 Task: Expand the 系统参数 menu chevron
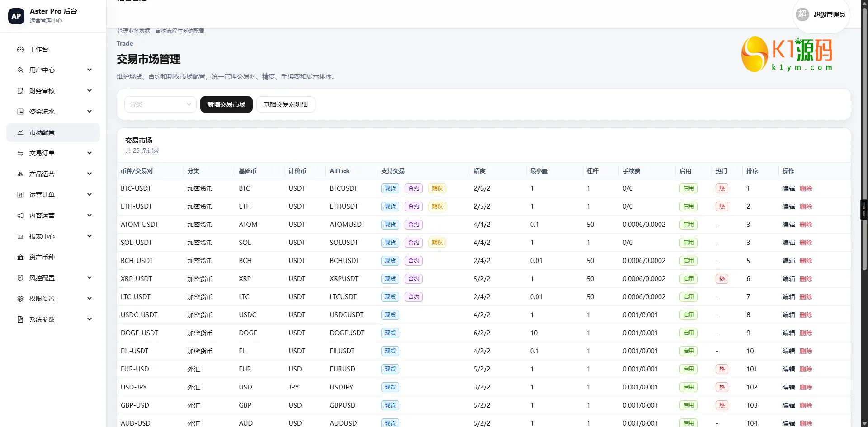90,319
